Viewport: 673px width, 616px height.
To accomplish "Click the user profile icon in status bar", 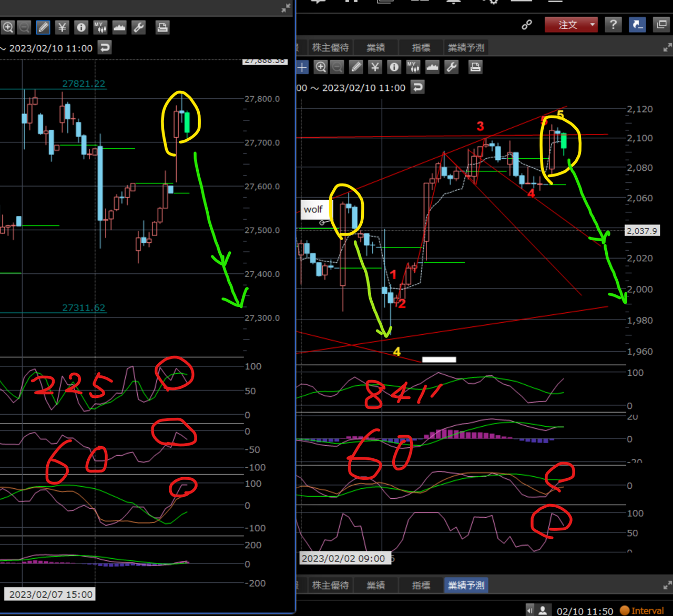I will click(543, 610).
